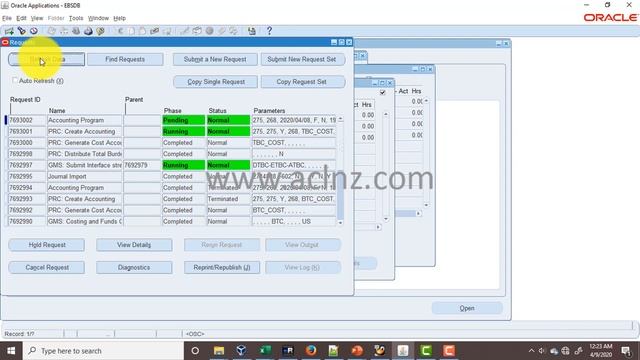Image resolution: width=640 pixels, height=360 pixels.
Task: Click Terminated status for request 7692993
Action: point(228,199)
